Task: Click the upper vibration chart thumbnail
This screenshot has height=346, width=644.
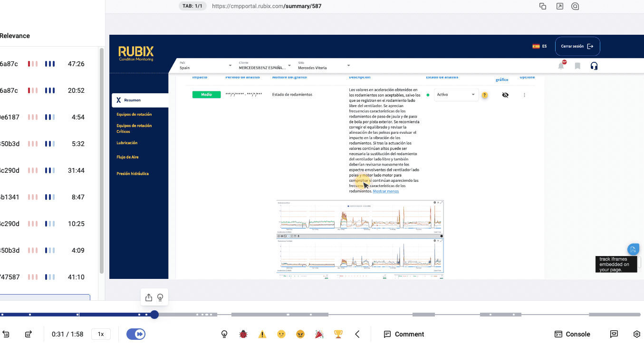Action: (360, 217)
